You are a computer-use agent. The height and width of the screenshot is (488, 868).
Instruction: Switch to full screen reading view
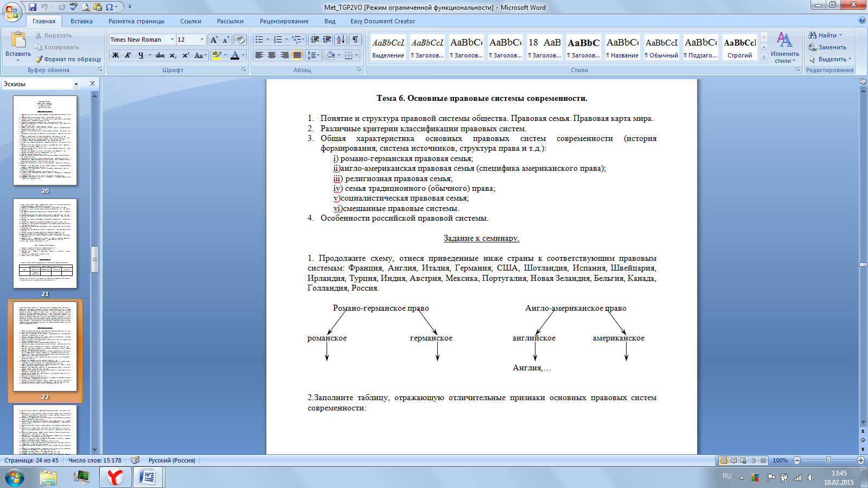(733, 460)
